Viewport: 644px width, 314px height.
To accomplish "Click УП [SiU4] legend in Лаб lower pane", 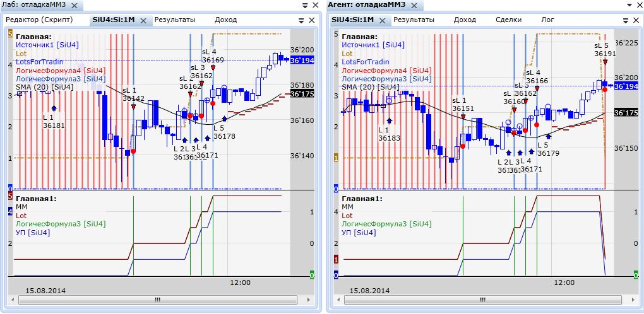I will (33, 233).
